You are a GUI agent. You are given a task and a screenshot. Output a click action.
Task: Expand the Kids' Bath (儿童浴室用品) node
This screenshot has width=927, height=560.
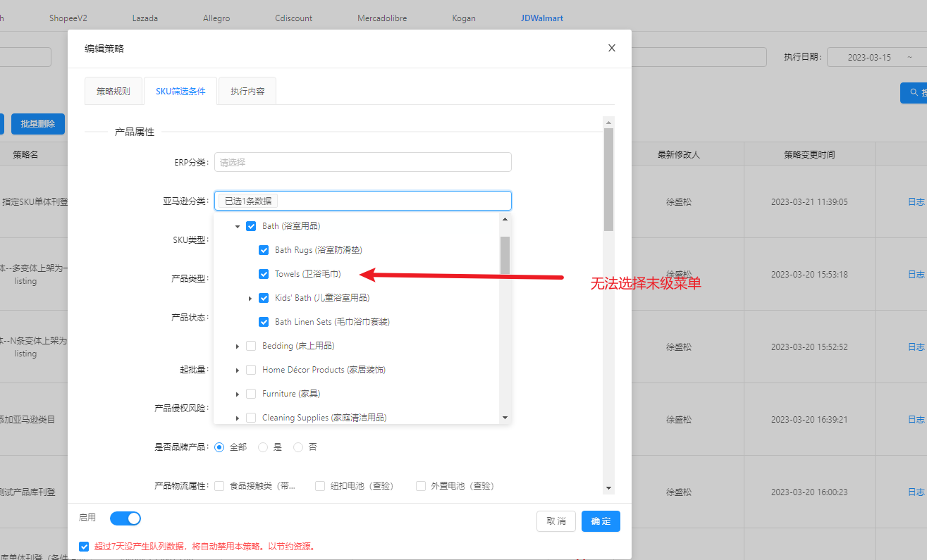point(250,298)
